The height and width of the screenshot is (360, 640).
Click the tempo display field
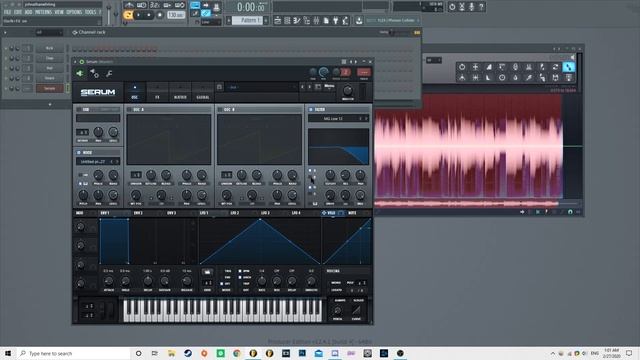(x=176, y=15)
